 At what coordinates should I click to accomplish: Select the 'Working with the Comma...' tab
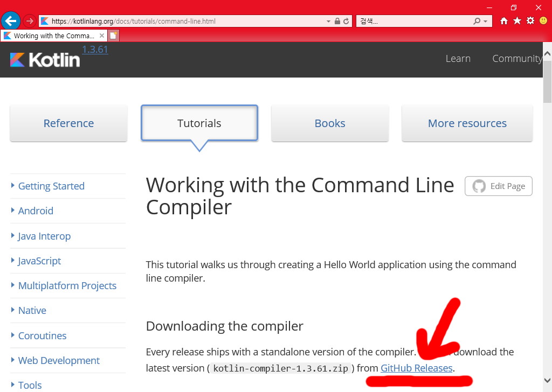54,36
